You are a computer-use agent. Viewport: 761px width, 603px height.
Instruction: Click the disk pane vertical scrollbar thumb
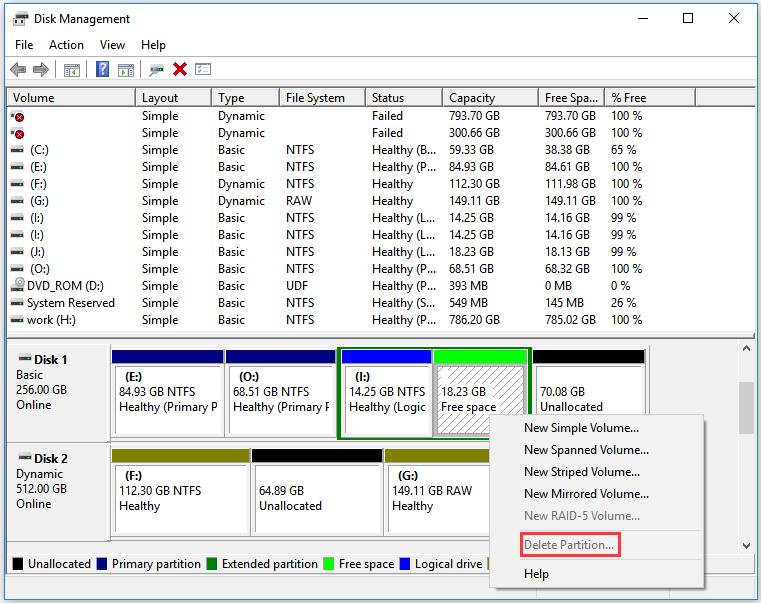pyautogui.click(x=746, y=407)
